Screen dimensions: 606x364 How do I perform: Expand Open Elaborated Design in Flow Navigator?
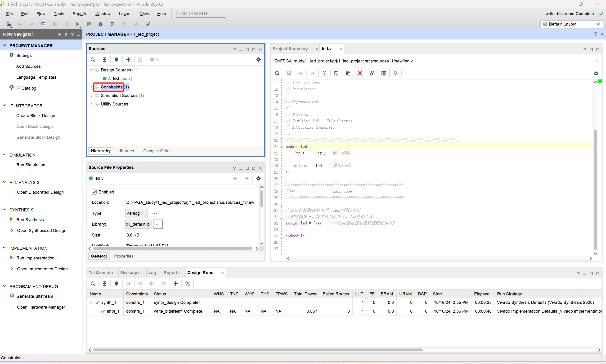[x=12, y=192]
